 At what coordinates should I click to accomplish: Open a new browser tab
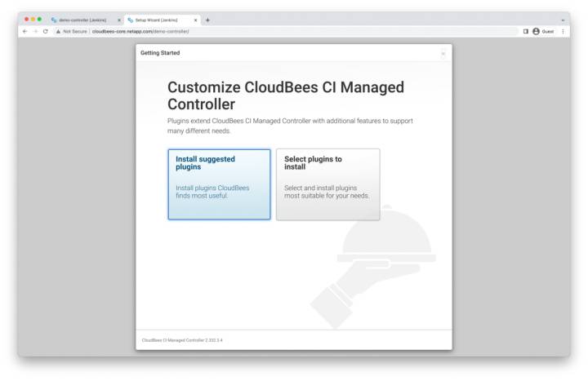[207, 20]
